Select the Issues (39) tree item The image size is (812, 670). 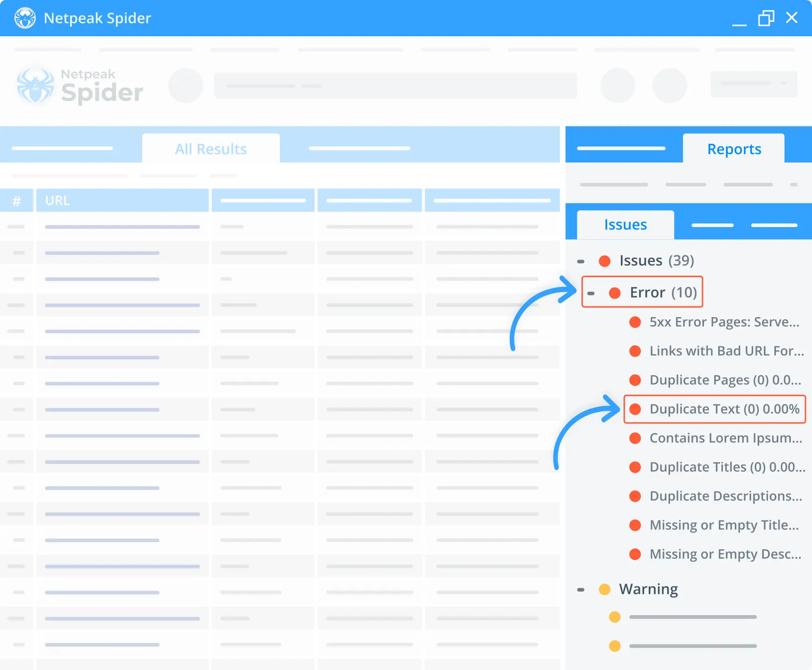657,260
